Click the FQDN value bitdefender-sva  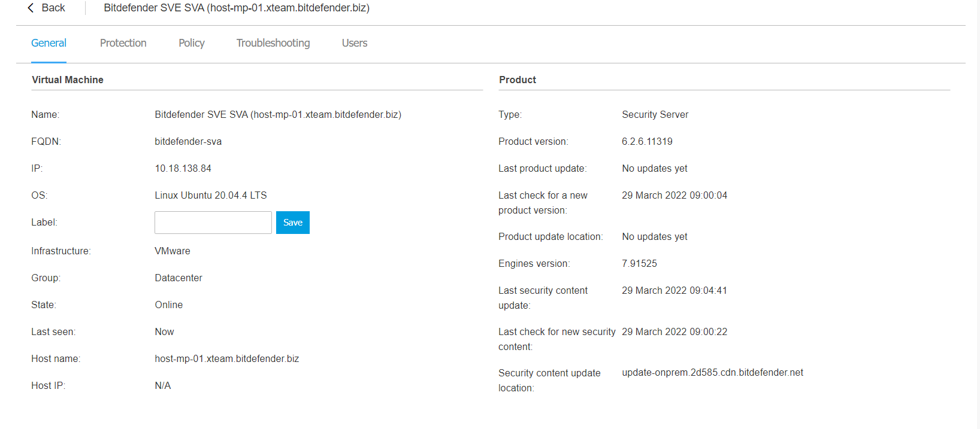point(188,142)
